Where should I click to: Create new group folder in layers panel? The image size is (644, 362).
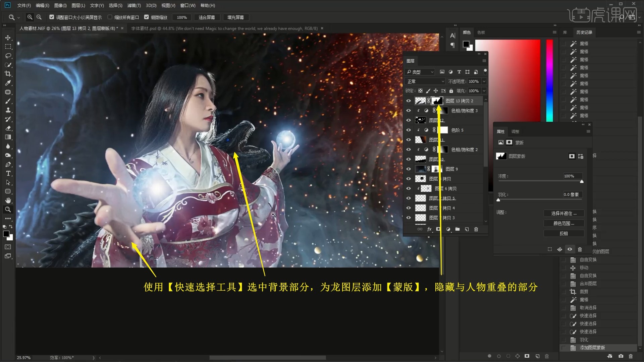[457, 229]
